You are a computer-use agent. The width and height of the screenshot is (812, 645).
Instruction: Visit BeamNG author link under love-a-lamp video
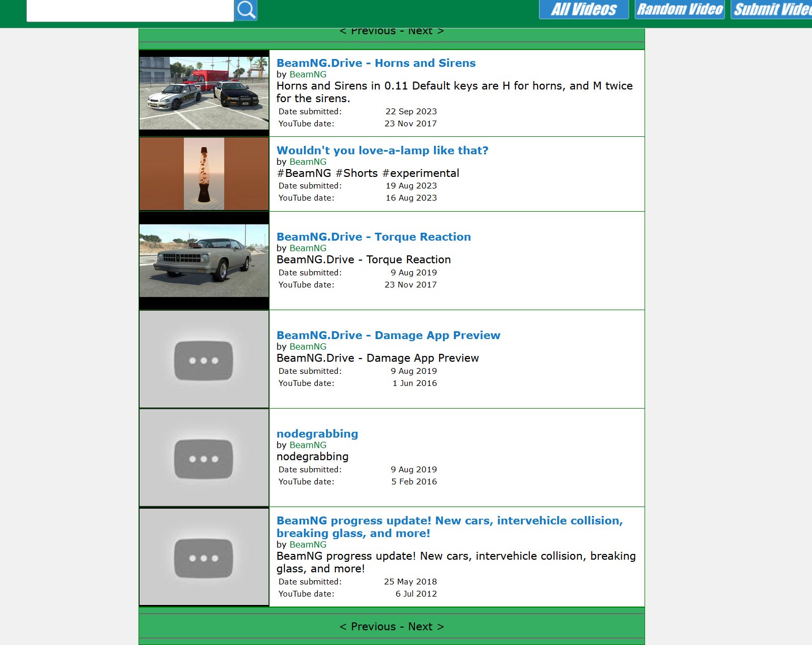click(x=308, y=162)
